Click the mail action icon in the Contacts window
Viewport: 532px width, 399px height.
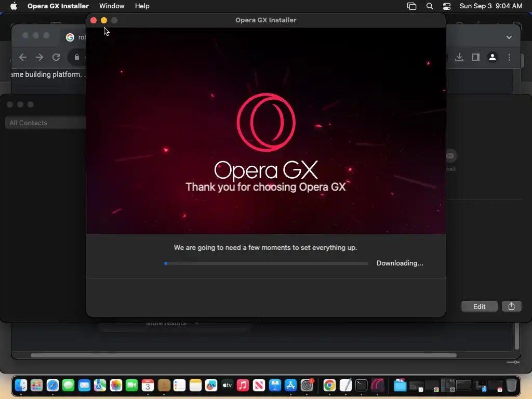[x=450, y=156]
